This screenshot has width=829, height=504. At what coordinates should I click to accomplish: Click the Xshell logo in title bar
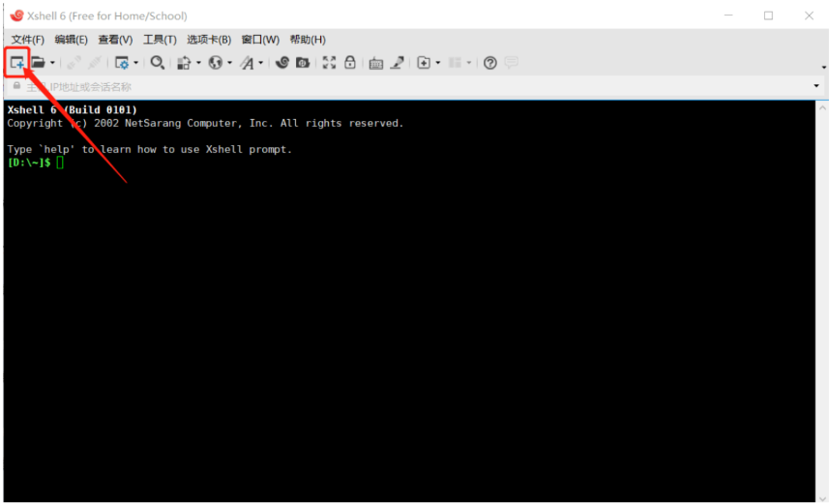(16, 15)
